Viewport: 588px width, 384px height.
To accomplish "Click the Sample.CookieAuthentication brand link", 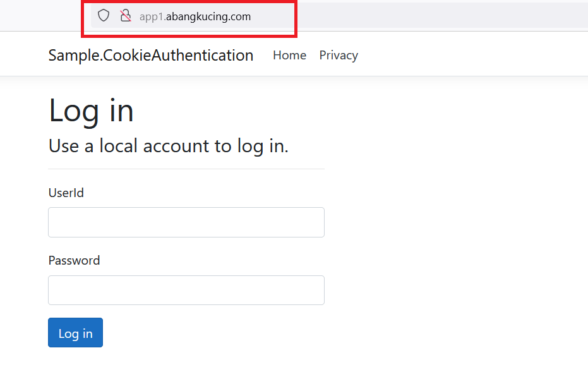I will coord(150,56).
